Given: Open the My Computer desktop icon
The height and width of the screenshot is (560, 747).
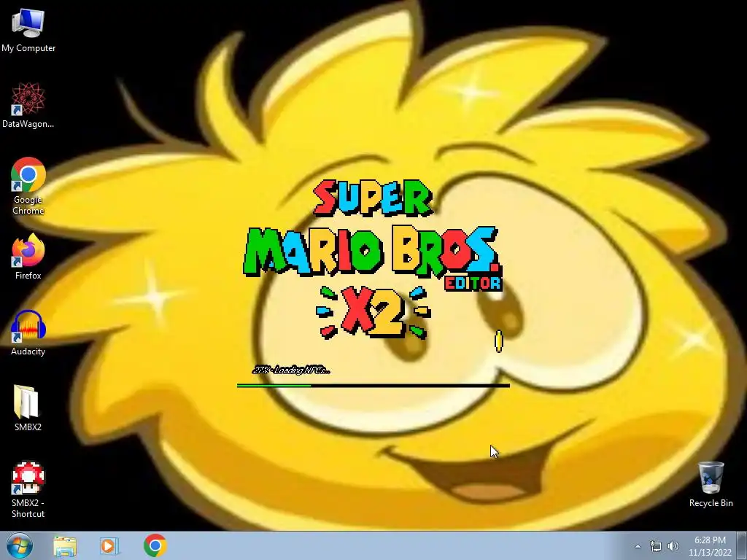Looking at the screenshot, I should (28, 30).
